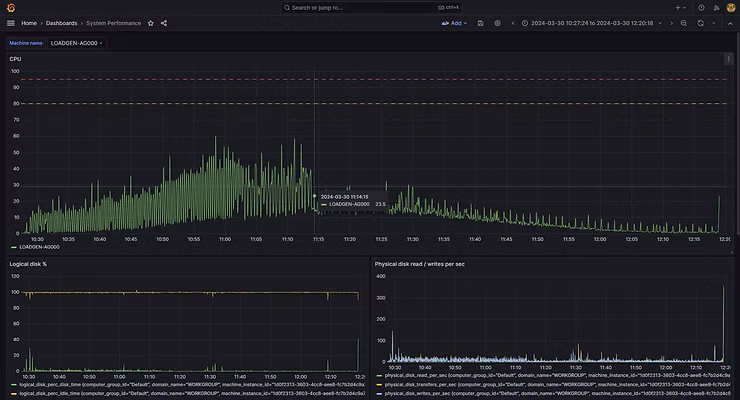Shift time range forward with right arrow
This screenshot has height=400, width=740.
[672, 23]
